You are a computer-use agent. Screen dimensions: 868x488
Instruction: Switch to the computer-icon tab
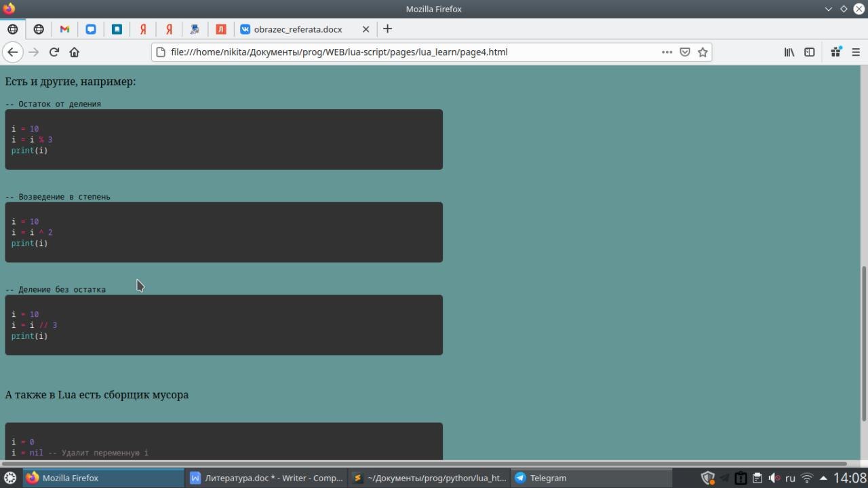pos(195,29)
